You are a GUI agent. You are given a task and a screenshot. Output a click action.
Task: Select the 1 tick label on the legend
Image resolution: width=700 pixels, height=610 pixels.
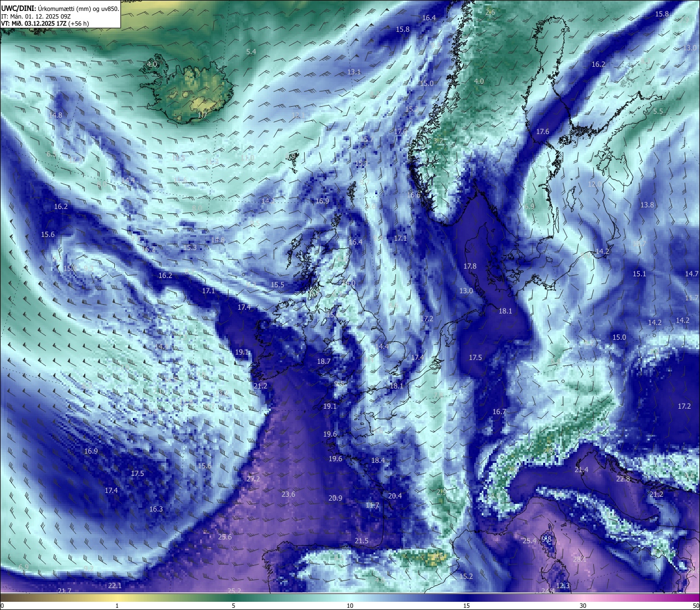coord(117,606)
